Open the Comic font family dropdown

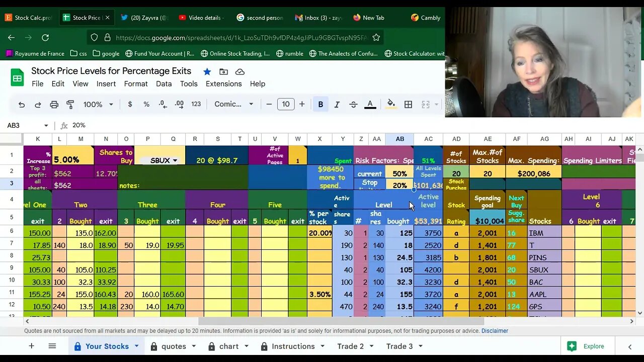pos(234,105)
